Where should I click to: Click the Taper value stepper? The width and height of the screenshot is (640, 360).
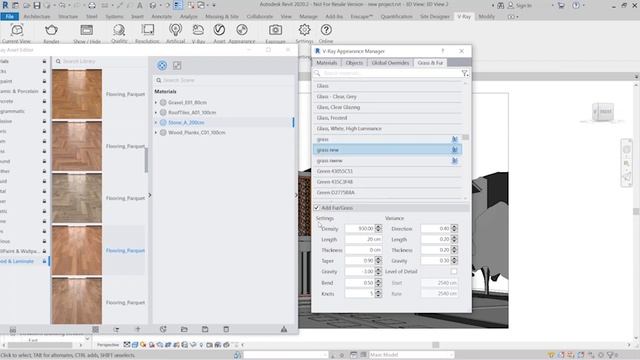point(378,260)
